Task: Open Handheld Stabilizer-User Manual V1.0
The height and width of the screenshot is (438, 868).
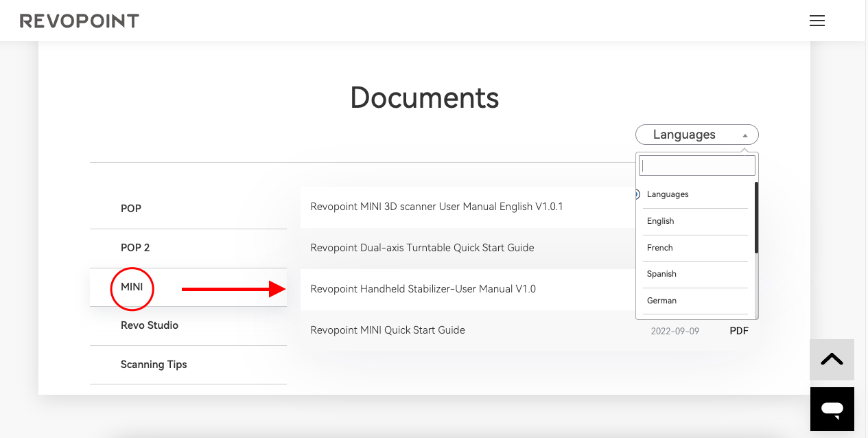Action: (x=423, y=289)
